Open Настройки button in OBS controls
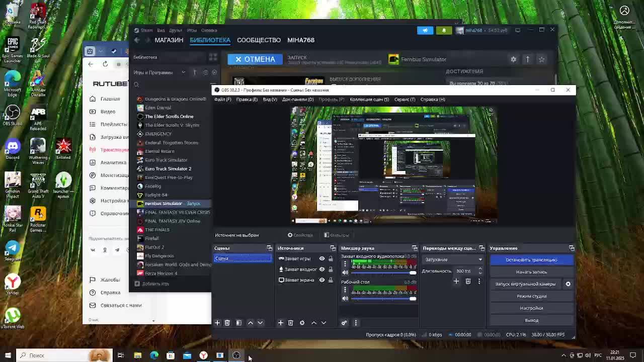The image size is (644, 362). pos(531,308)
